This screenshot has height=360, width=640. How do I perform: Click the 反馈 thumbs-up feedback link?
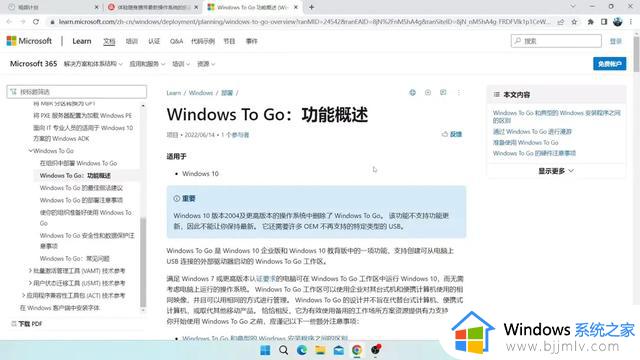452,134
